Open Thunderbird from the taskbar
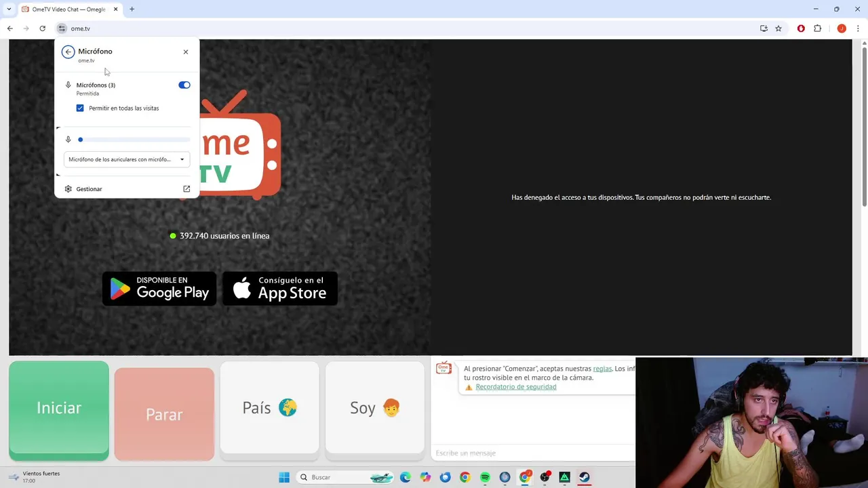 (445, 477)
